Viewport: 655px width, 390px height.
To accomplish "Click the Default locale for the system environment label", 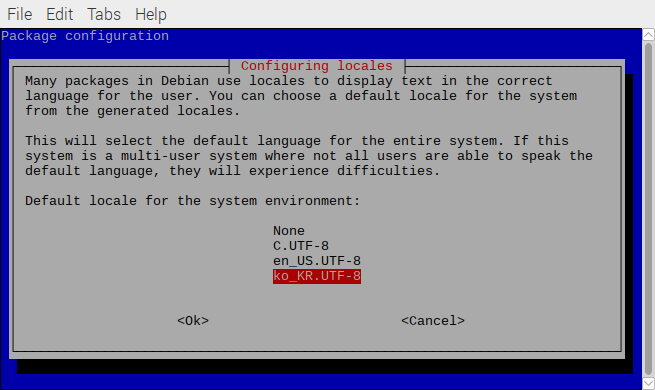I will tap(192, 201).
